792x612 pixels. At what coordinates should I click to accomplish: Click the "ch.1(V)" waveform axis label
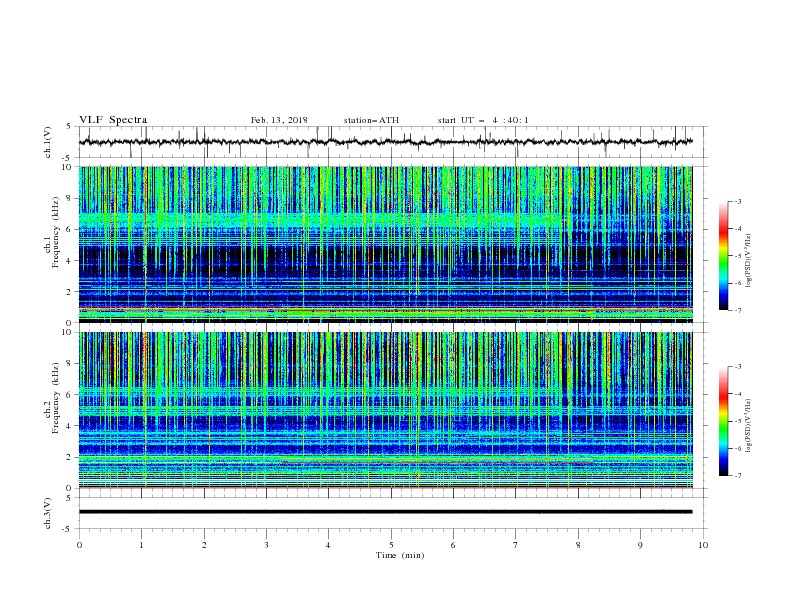pyautogui.click(x=48, y=142)
